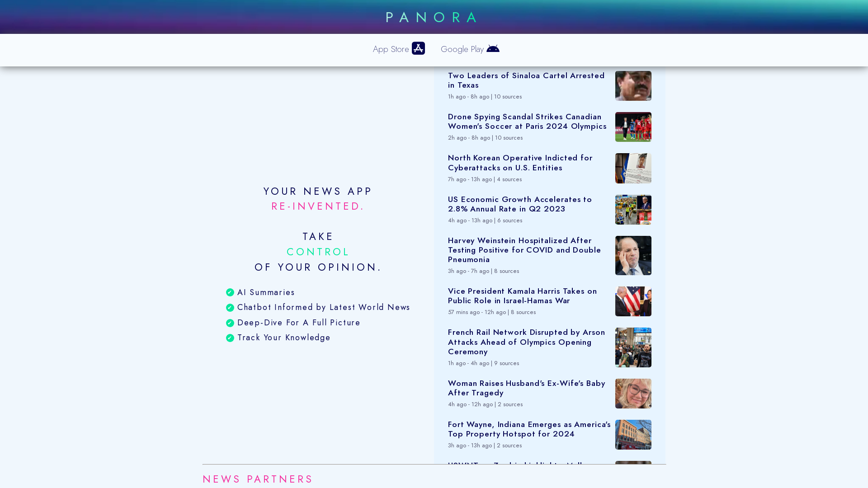The image size is (868, 488).
Task: Click 'Chatbot Informed by Latest World News' text
Action: coord(324,308)
